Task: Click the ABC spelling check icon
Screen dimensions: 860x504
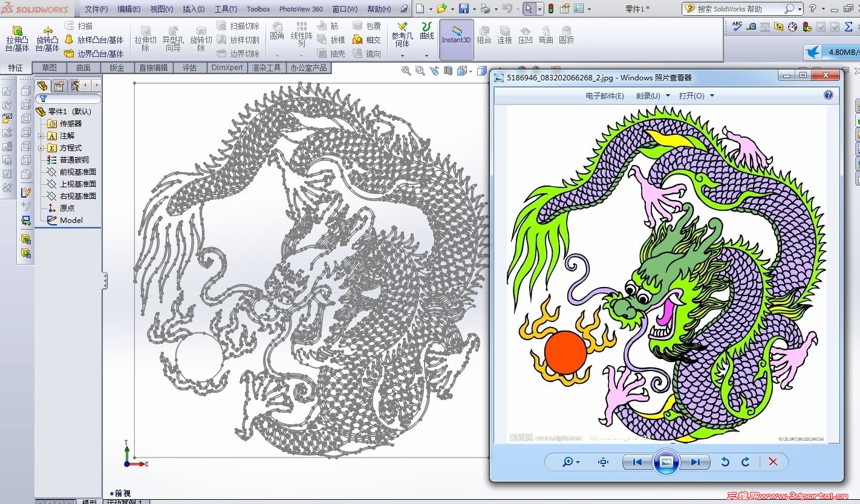Action: (737, 26)
